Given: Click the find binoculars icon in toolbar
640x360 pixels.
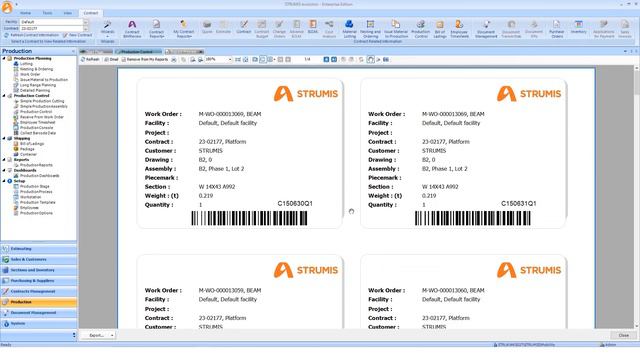Looking at the screenshot, I should tap(386, 60).
